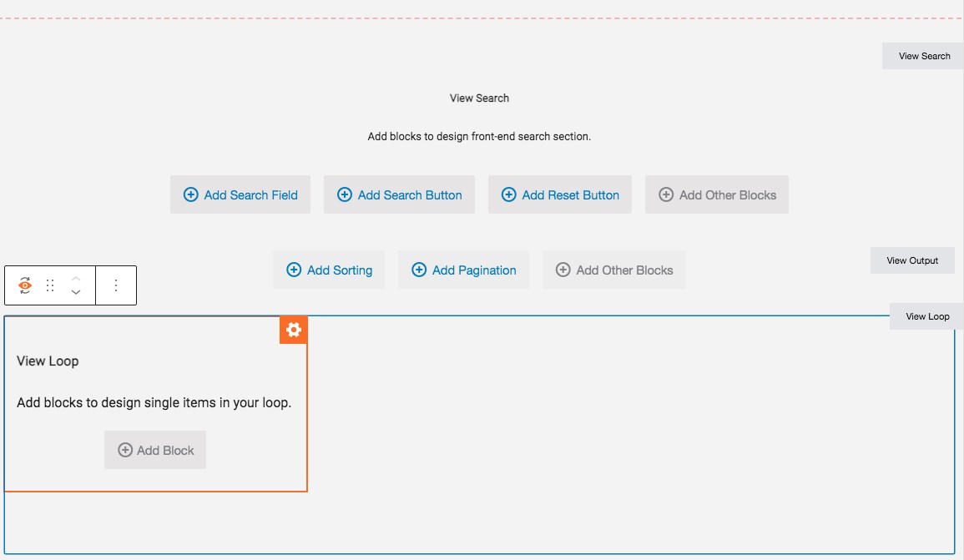Click the View Loop block type icon
964x560 pixels.
coord(24,285)
